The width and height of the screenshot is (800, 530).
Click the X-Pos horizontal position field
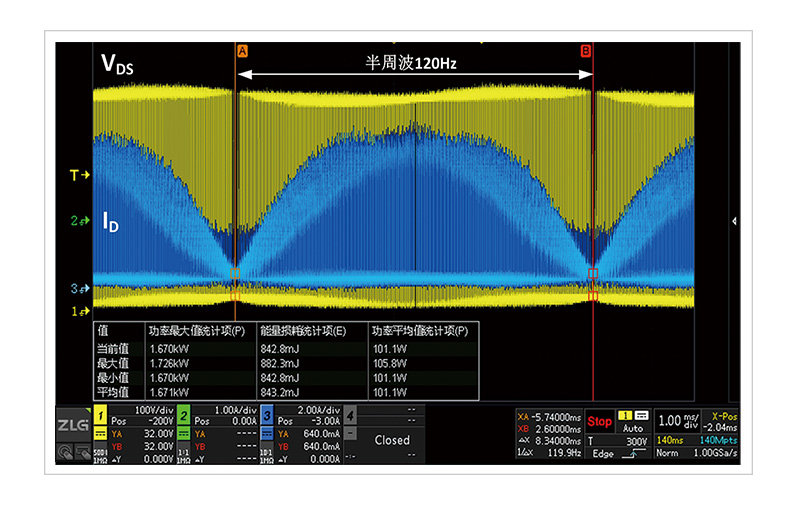pos(720,421)
